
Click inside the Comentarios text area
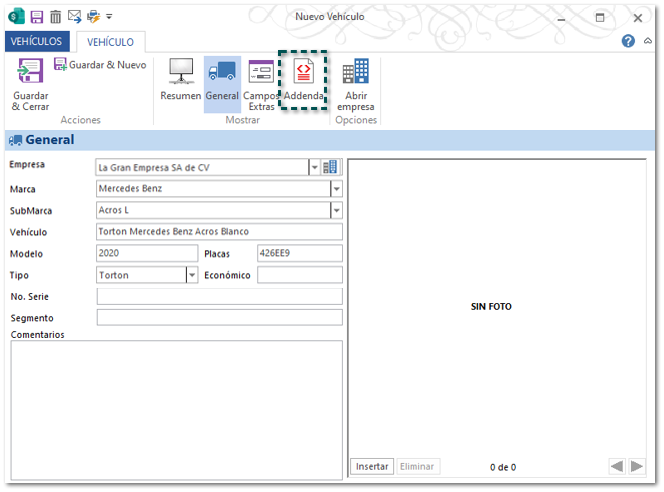[x=177, y=410]
